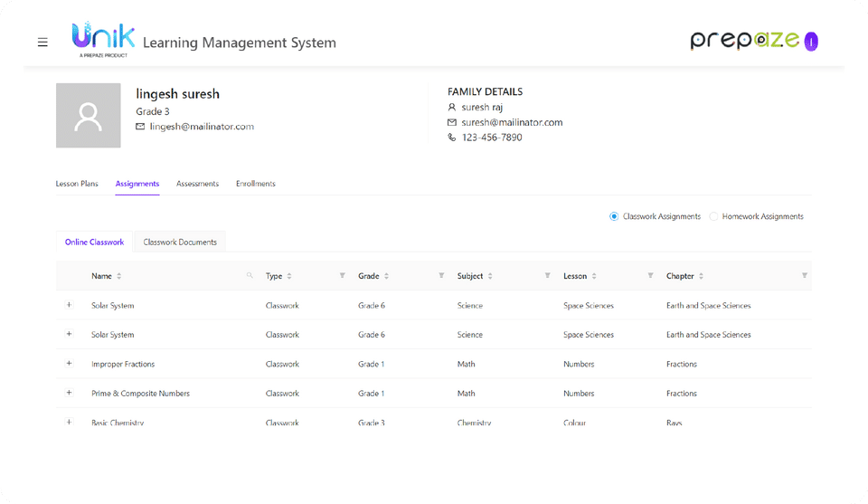Switch to Classwork Documents sub-tab
This screenshot has width=868, height=504.
pos(180,242)
